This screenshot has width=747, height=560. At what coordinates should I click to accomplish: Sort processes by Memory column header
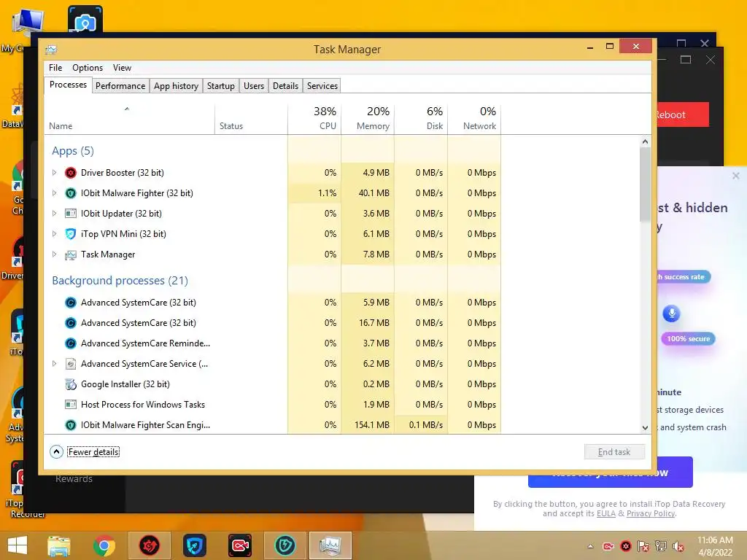(368, 119)
